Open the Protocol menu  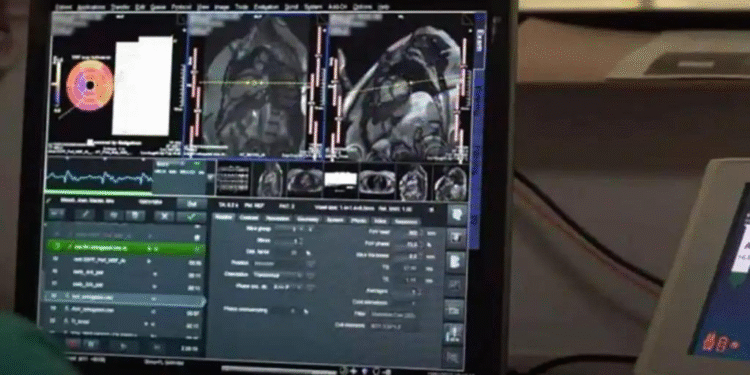point(182,7)
